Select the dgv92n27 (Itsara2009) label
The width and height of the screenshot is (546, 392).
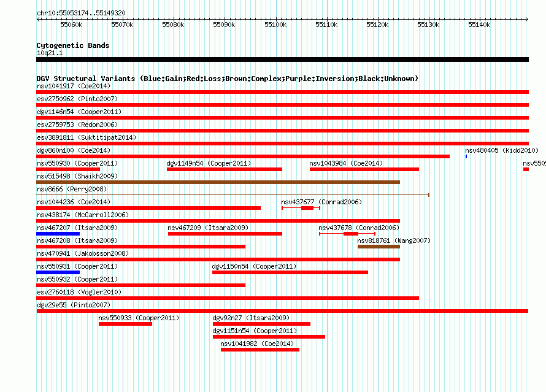[251, 318]
